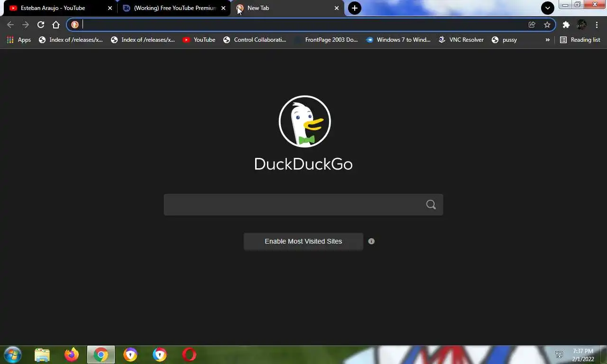
Task: Click the search magnifier icon
Action: pyautogui.click(x=431, y=205)
